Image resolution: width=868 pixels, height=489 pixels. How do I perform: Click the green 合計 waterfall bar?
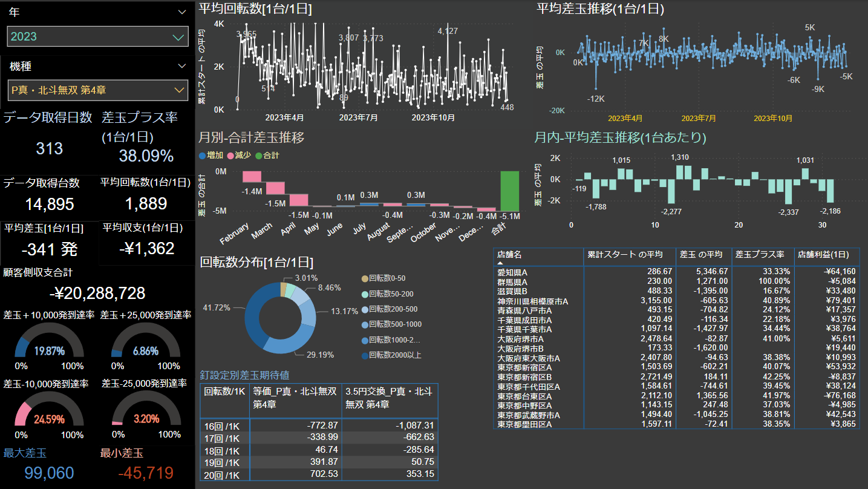pyautogui.click(x=510, y=191)
